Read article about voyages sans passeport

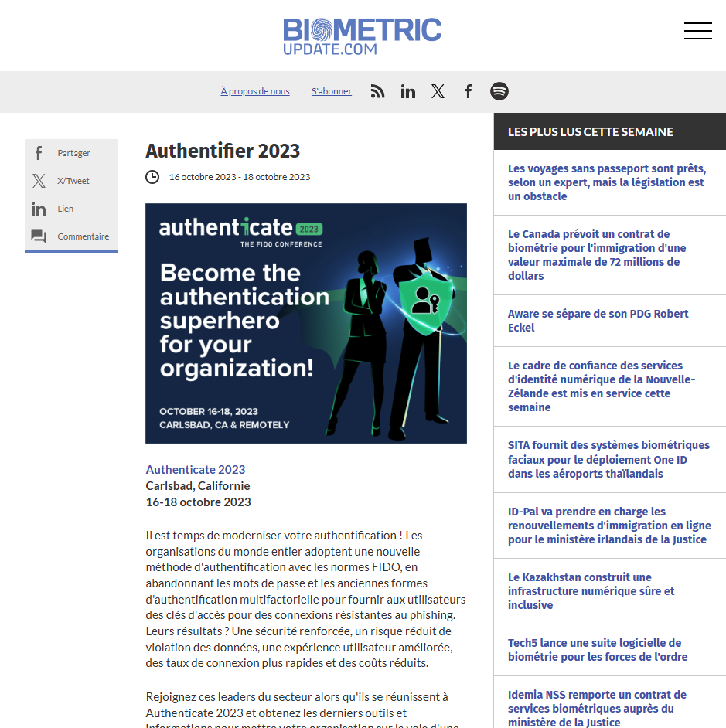(x=606, y=182)
